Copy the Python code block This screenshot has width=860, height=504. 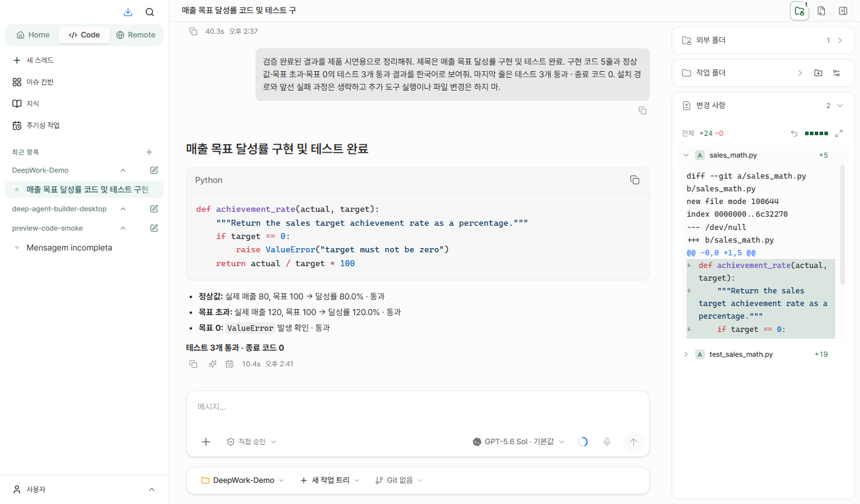pyautogui.click(x=635, y=180)
